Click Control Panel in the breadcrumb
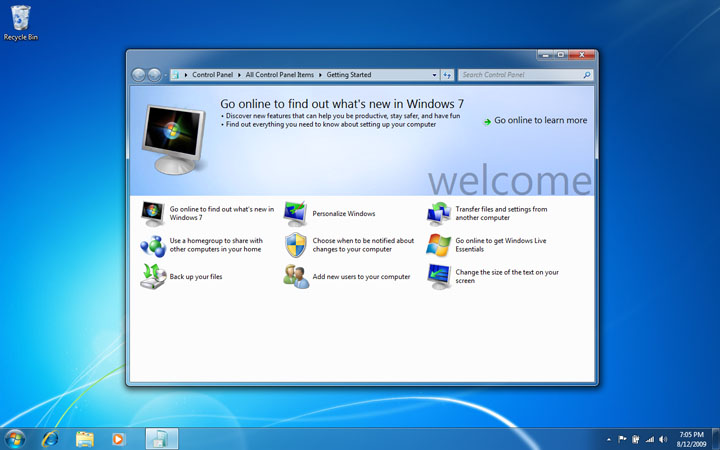 tap(211, 75)
